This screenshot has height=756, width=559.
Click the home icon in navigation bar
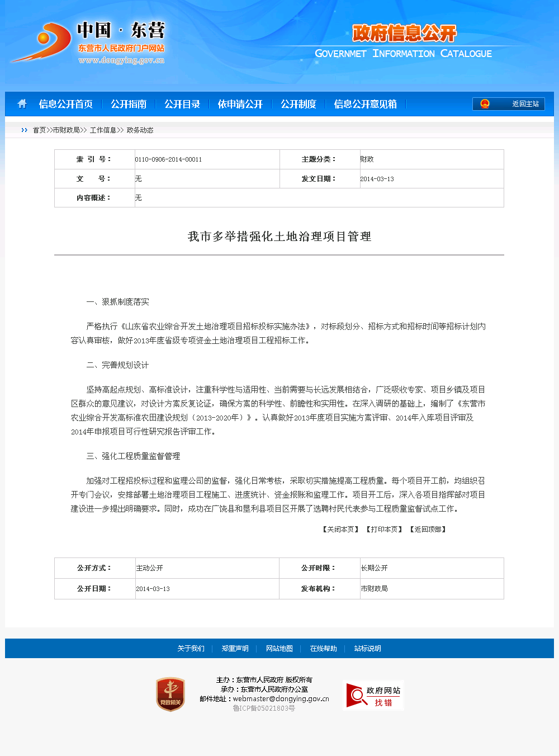(22, 104)
